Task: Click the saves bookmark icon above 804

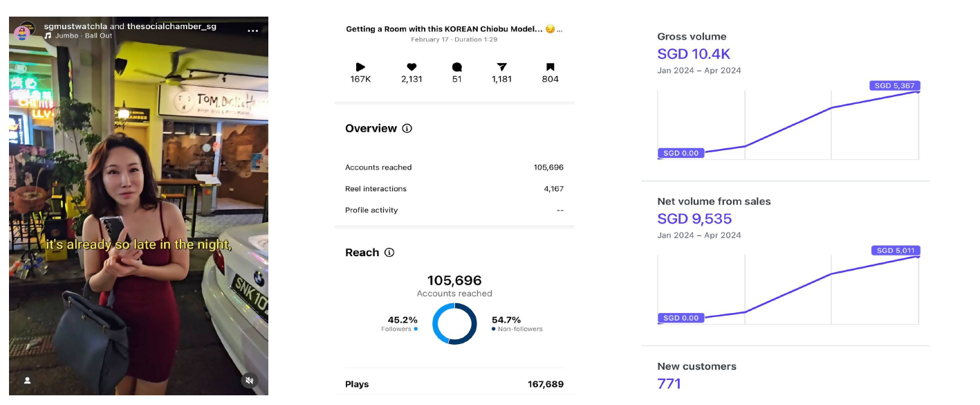Action: 550,67
